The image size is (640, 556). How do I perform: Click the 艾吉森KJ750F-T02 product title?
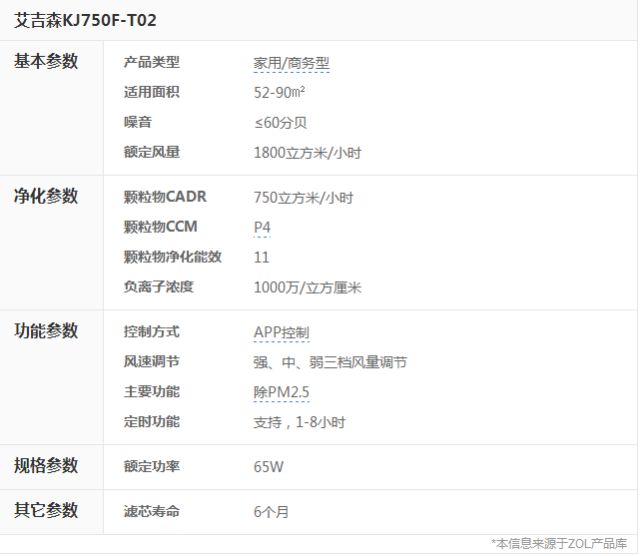pos(85,19)
